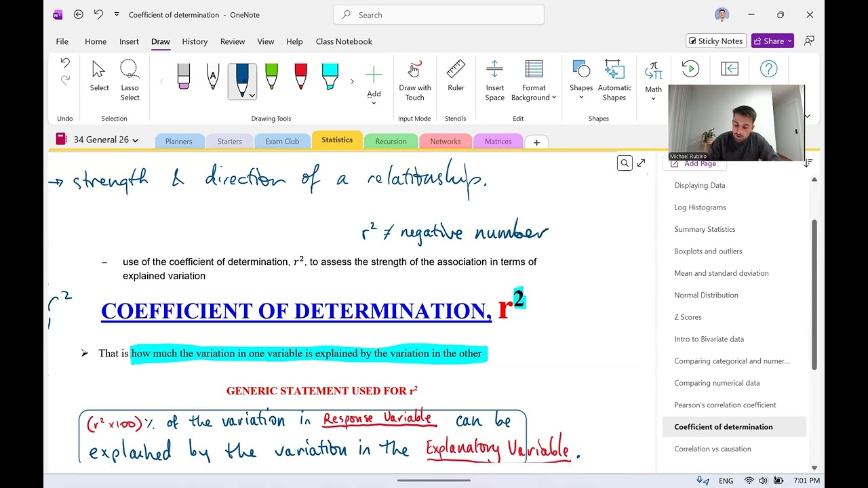Open the File menu

coord(62,41)
